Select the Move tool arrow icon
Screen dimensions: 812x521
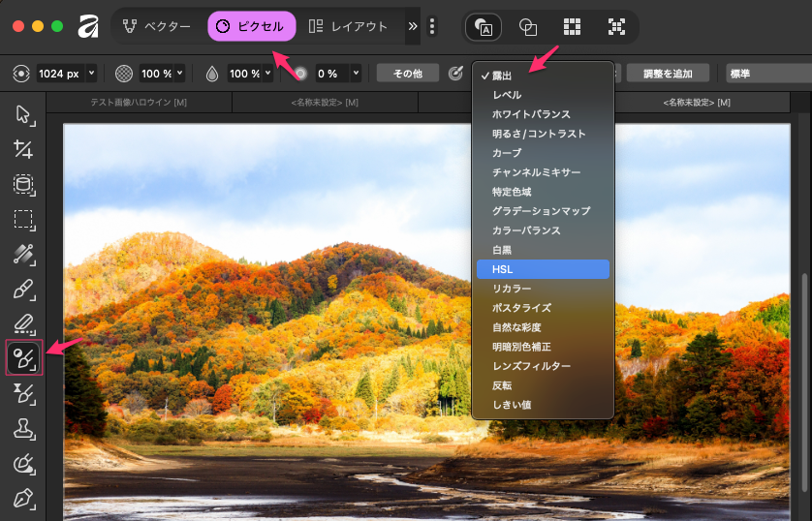(x=23, y=116)
